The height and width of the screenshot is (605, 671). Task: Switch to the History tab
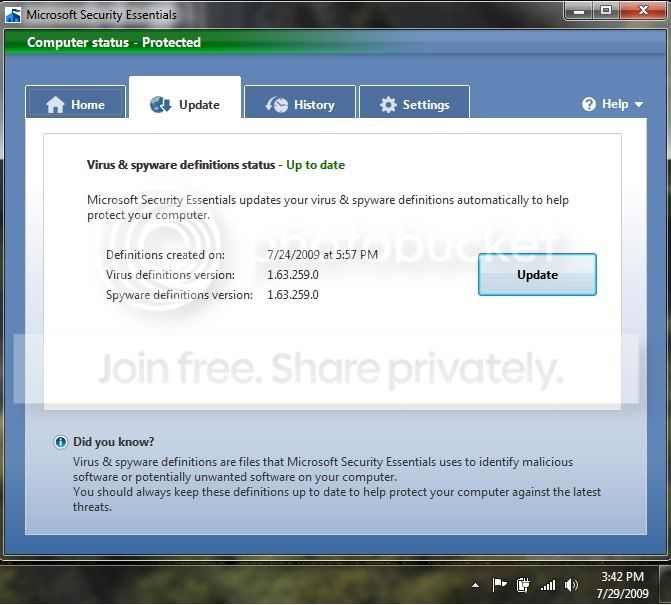pos(300,102)
